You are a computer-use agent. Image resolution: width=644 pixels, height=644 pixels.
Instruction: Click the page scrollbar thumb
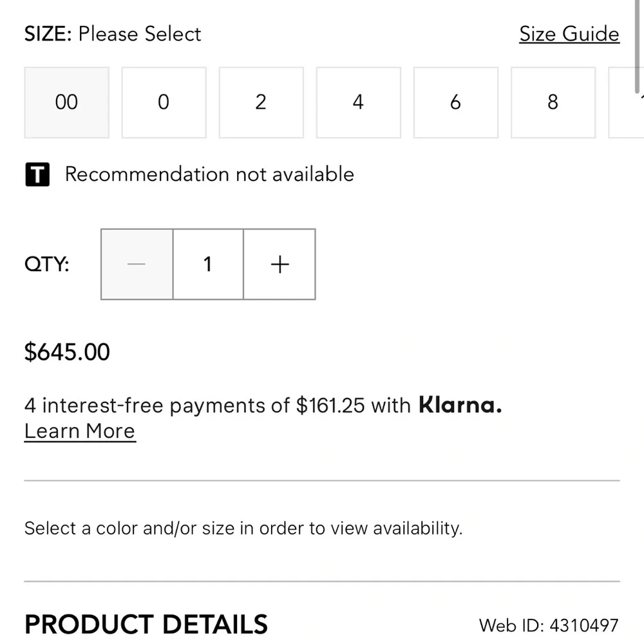(x=638, y=39)
